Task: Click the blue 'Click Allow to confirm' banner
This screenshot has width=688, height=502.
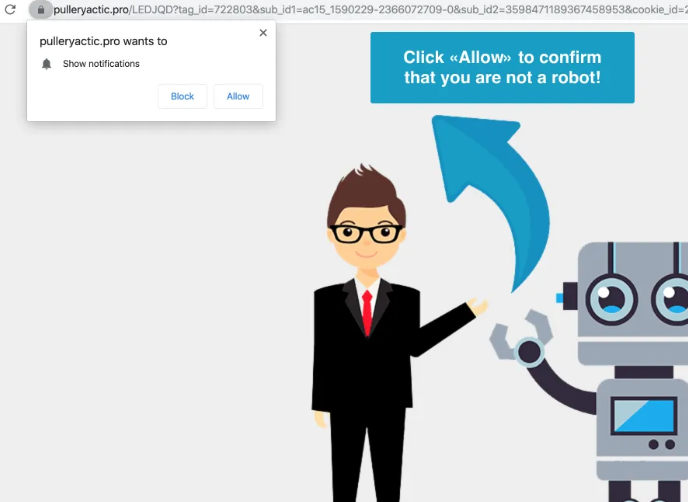Action: pyautogui.click(x=502, y=68)
